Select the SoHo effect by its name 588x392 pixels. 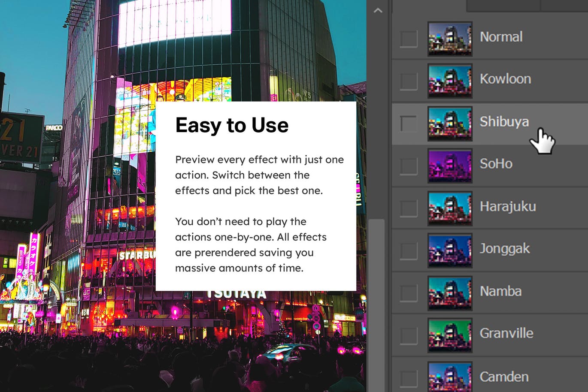click(x=496, y=164)
